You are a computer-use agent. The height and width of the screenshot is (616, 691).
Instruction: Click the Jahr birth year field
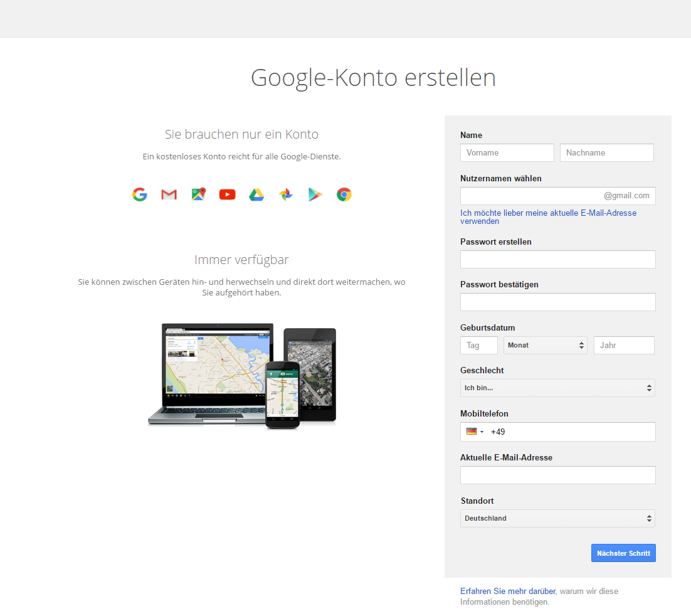(x=624, y=345)
